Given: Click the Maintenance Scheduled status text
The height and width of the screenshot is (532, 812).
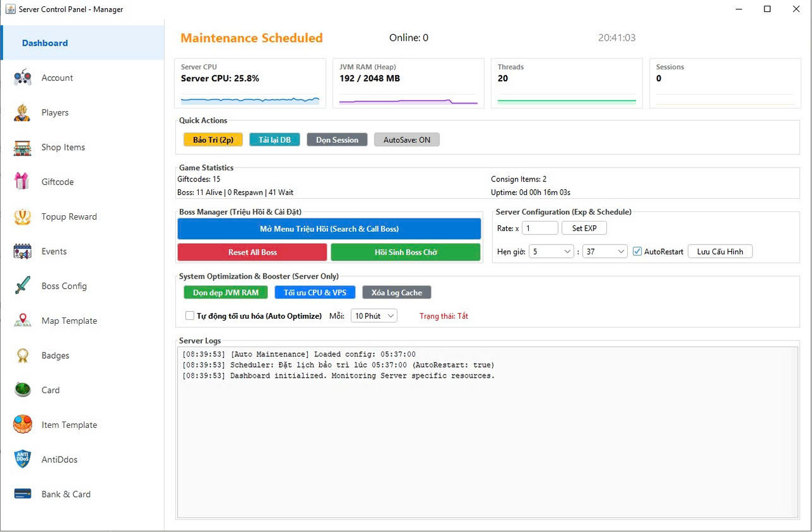Looking at the screenshot, I should click(251, 38).
